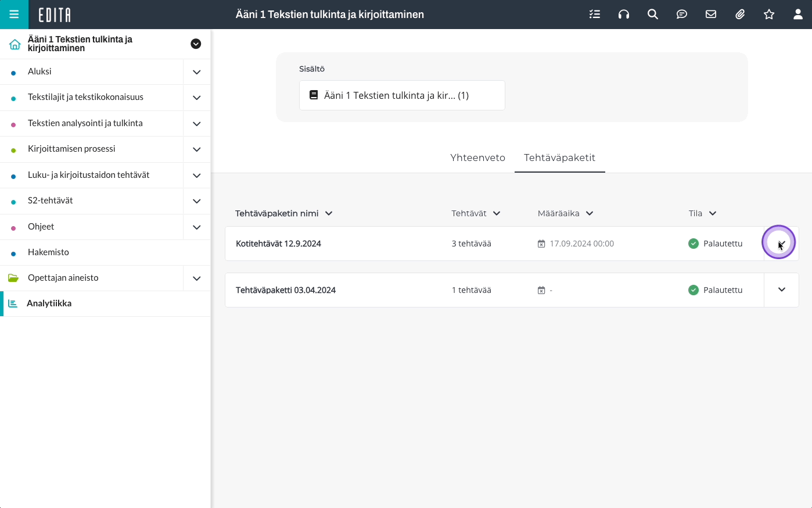812x508 pixels.
Task: Sort by Tehtäväpaketin nimi column
Action: (284, 213)
